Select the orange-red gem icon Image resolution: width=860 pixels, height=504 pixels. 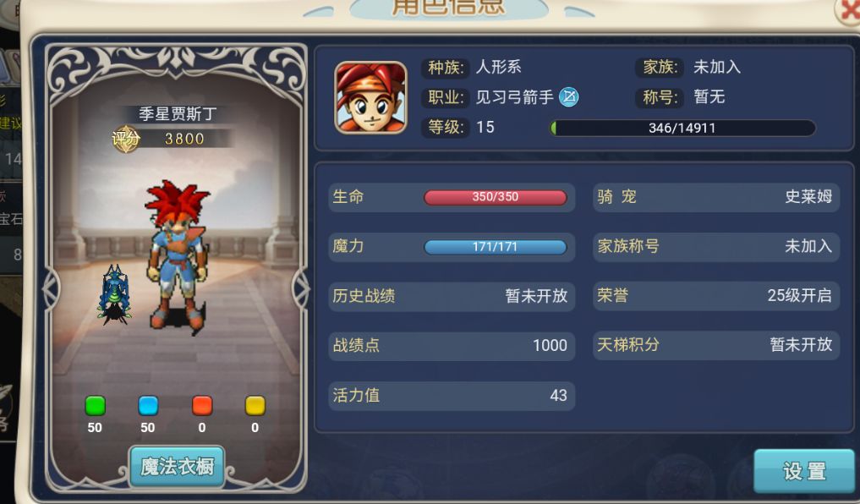click(202, 405)
